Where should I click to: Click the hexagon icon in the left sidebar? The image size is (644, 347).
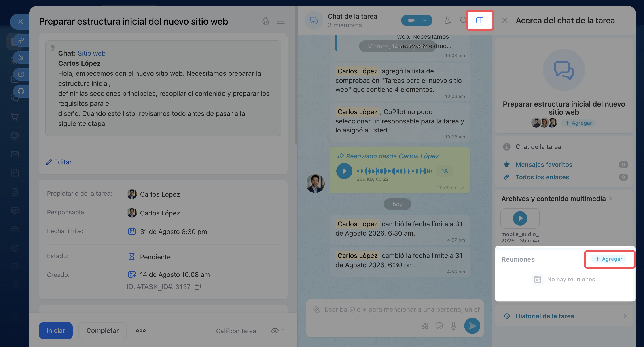pos(15,136)
